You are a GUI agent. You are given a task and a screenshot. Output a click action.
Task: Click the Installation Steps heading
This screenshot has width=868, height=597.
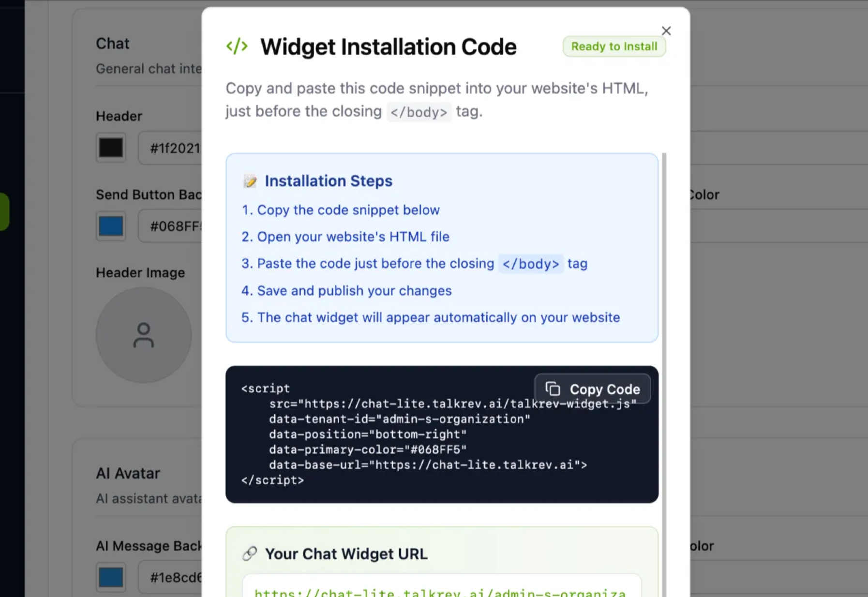click(x=329, y=181)
